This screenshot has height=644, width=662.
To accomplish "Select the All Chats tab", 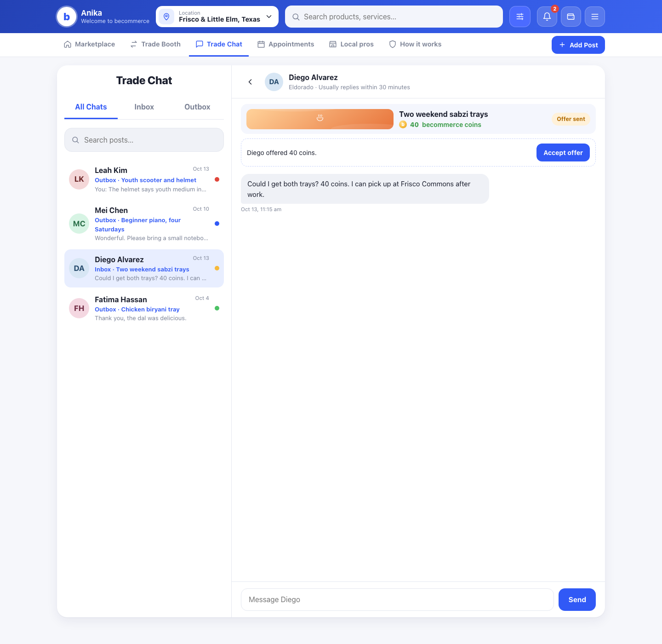I will click(91, 107).
